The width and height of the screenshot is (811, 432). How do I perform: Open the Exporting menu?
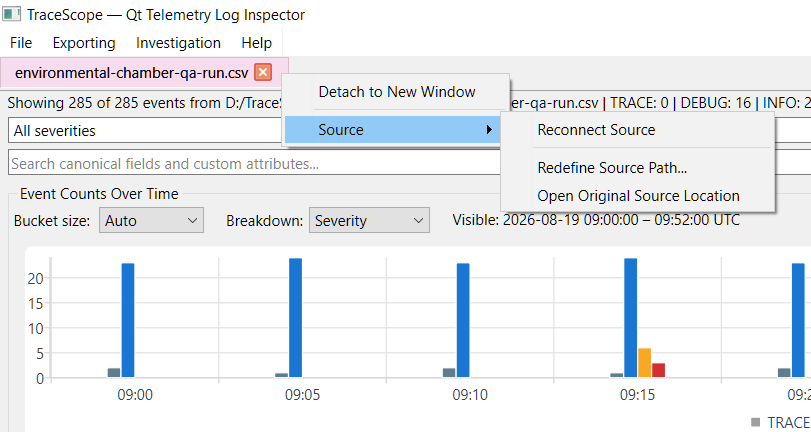click(84, 43)
